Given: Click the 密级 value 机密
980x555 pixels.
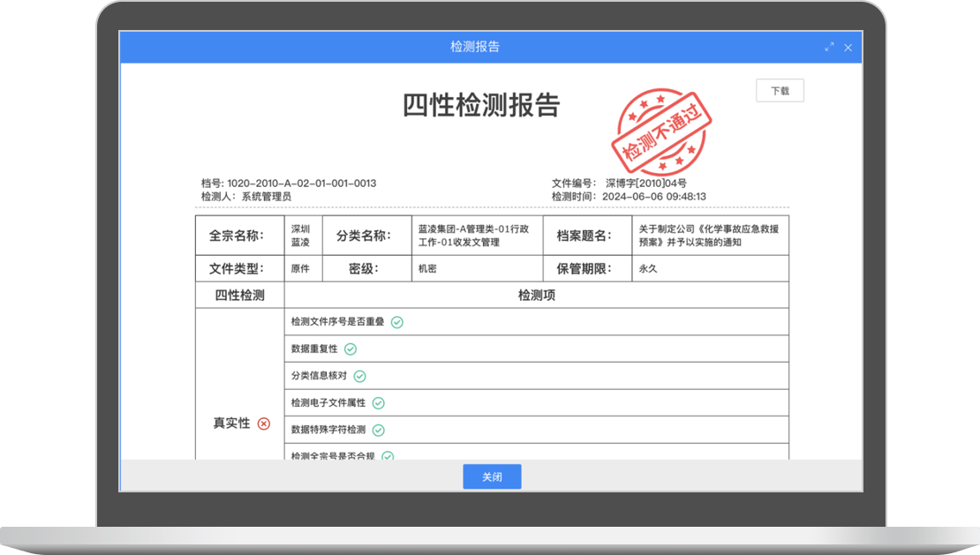Looking at the screenshot, I should coord(427,269).
